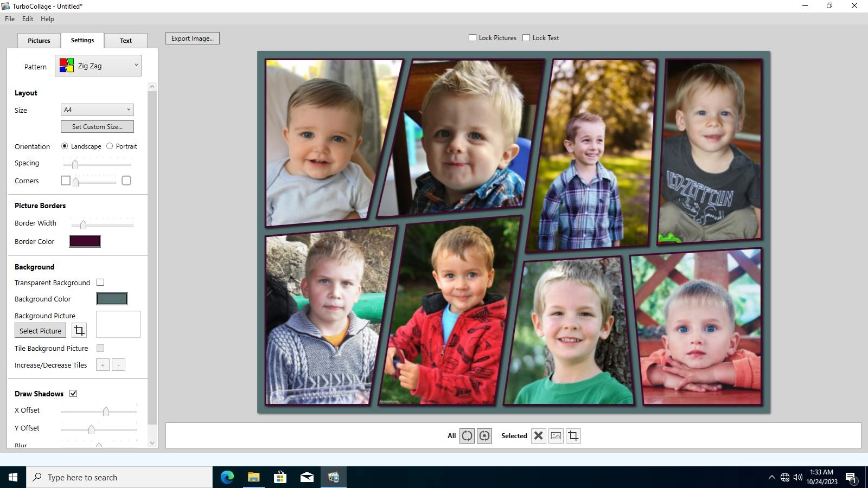This screenshot has width=868, height=488.
Task: Click the rounded corners icon
Action: [126, 181]
